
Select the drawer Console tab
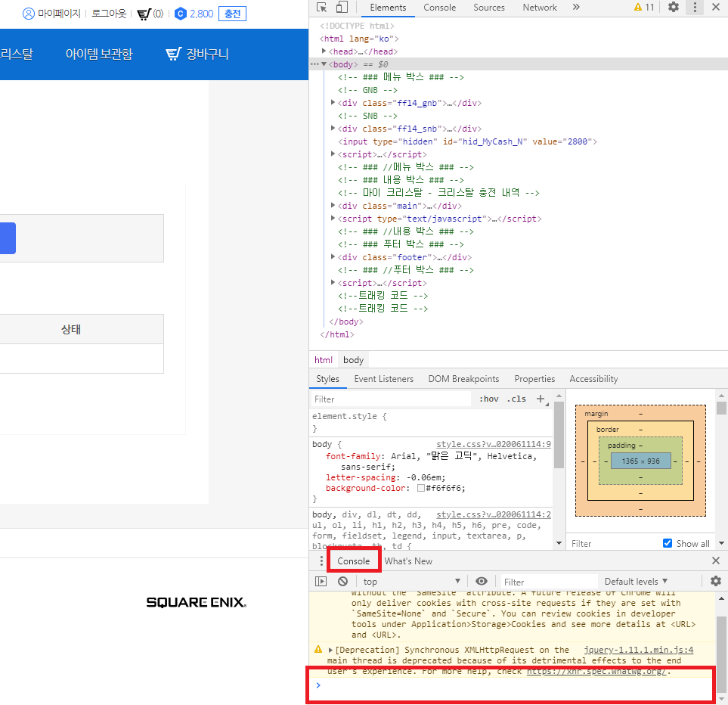pos(354,561)
